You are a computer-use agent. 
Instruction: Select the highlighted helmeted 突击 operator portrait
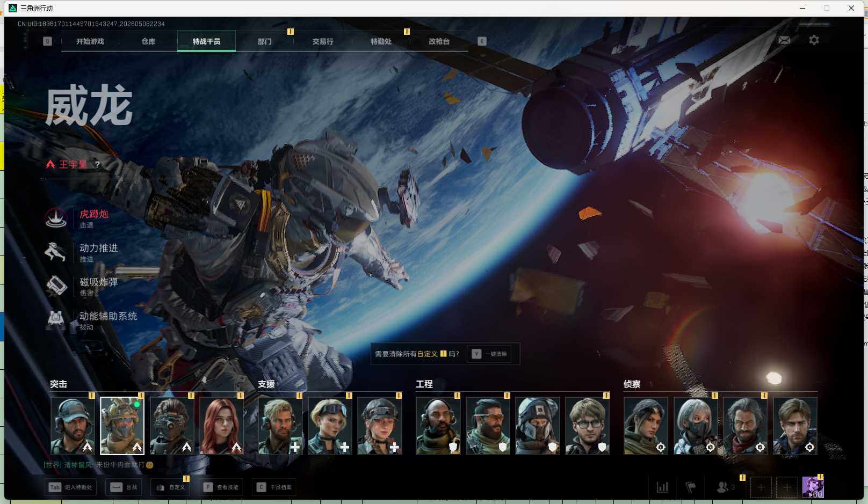[x=122, y=426]
